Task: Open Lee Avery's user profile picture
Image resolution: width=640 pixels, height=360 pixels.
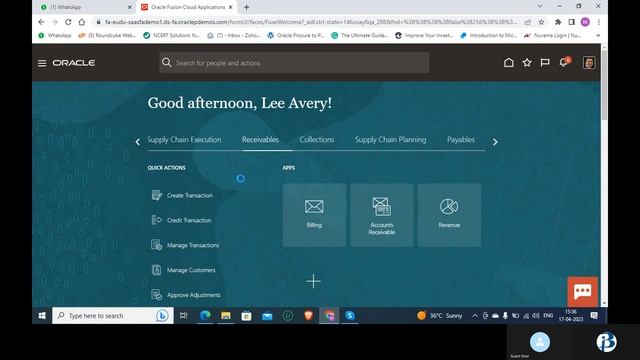Action: [589, 62]
